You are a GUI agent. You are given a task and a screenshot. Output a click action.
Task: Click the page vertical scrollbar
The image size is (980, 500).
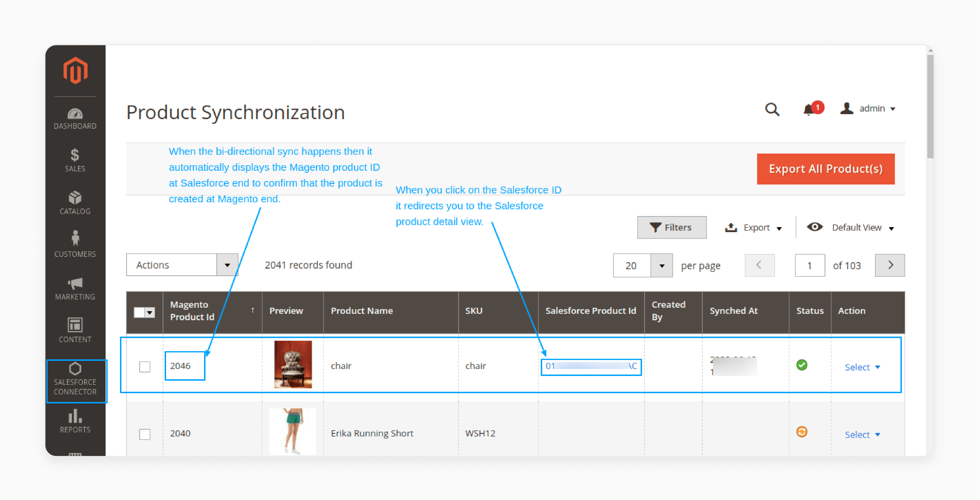point(930,106)
